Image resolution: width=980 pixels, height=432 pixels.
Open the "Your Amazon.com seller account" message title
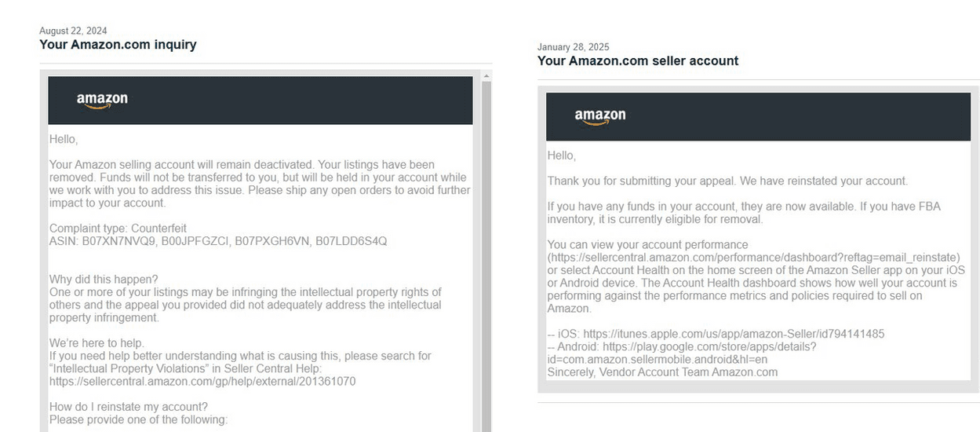[637, 60]
